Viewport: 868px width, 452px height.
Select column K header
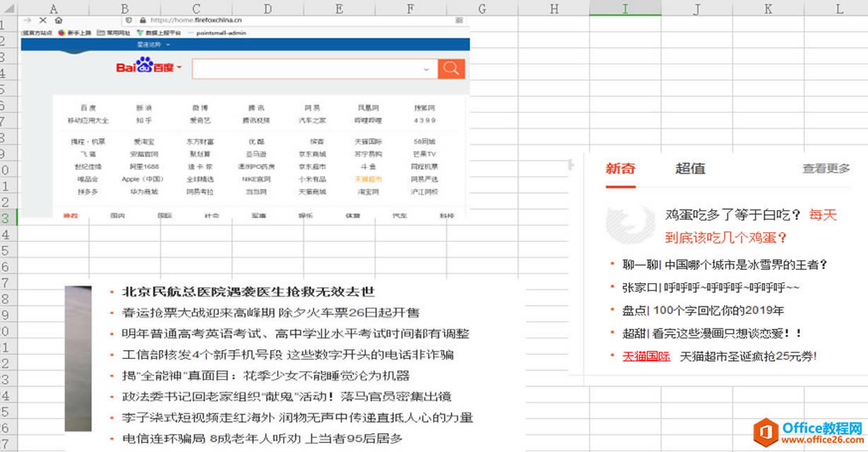point(768,9)
